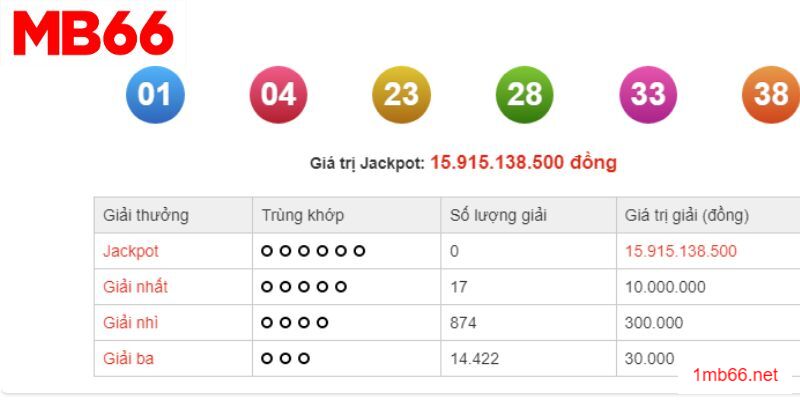Open the Jackpot prize link
800x400 pixels.
[131, 251]
